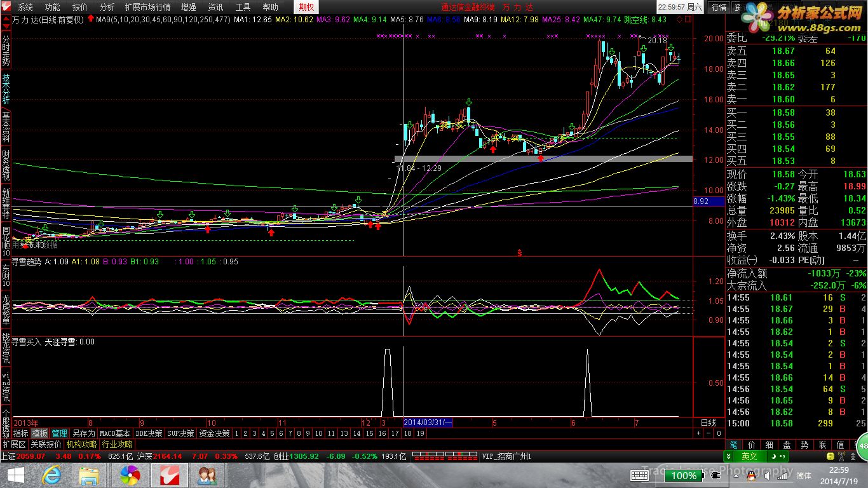Open the 扩展市场行情 menu
This screenshot has height=488, width=868.
coord(148,7)
